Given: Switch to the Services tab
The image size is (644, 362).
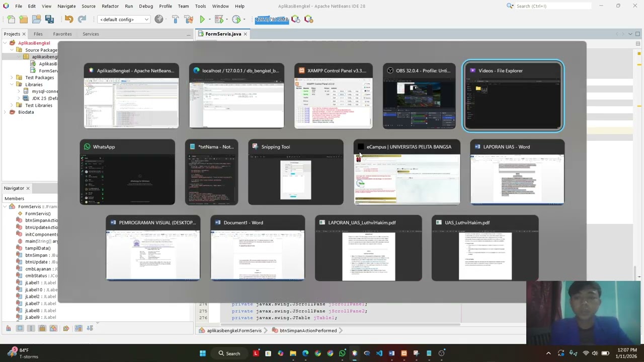Looking at the screenshot, I should click(x=91, y=34).
